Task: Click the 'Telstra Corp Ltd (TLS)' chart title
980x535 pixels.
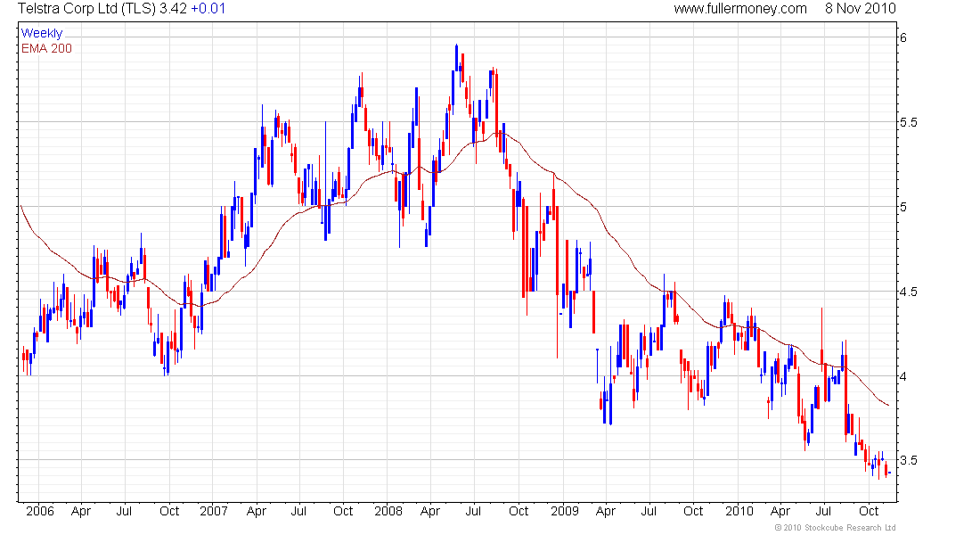Action: (x=87, y=9)
